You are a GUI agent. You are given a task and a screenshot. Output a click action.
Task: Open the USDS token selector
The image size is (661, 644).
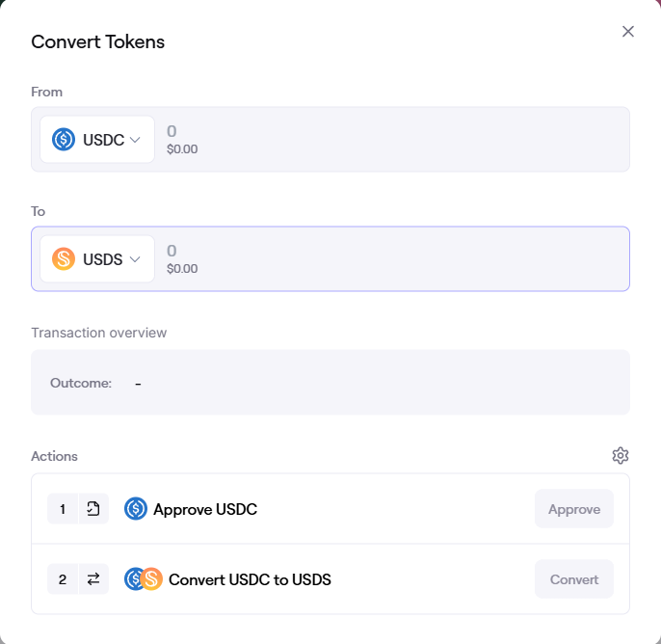97,258
